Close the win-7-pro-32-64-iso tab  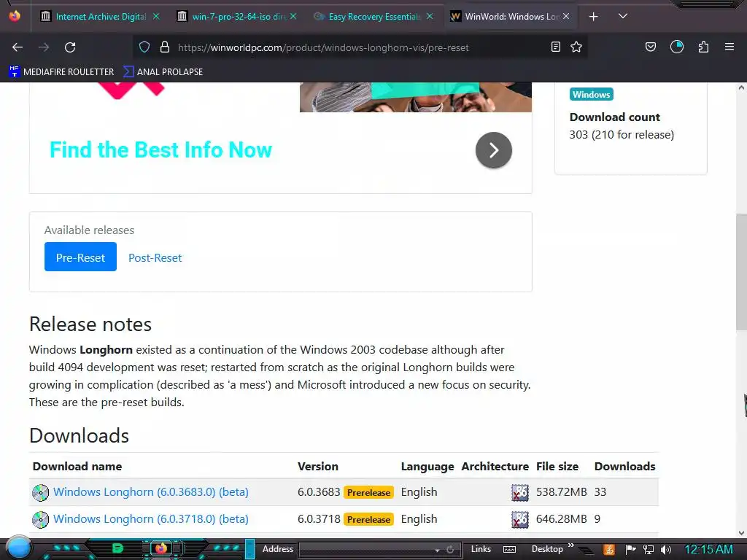coord(293,16)
